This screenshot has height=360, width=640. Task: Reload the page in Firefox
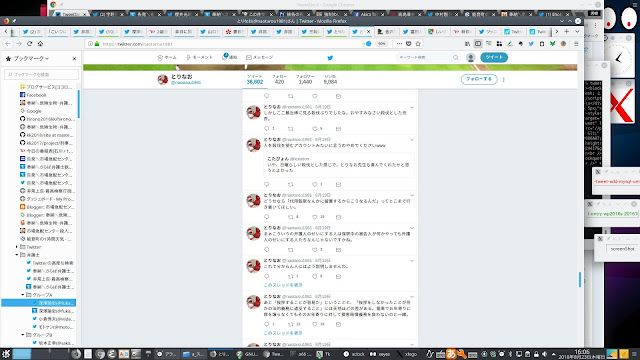[29, 44]
